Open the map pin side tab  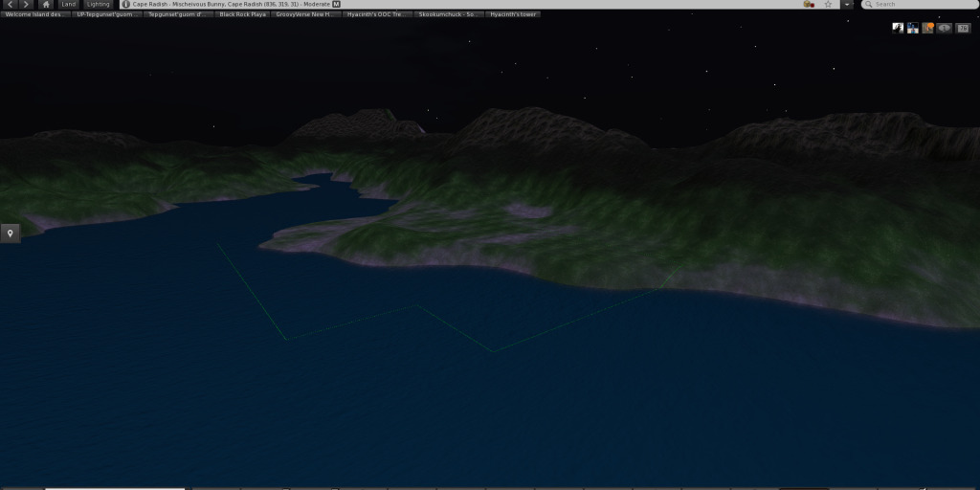(x=10, y=234)
